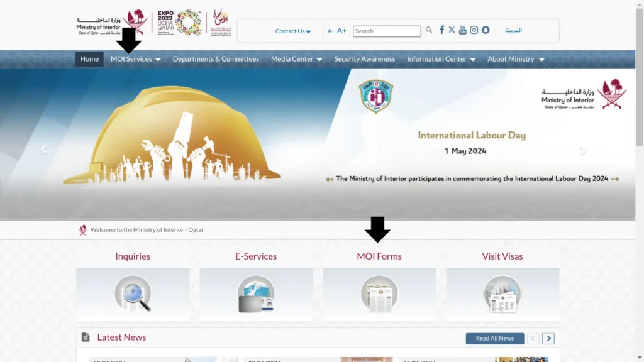Viewport: 644px width, 362px height.
Task: Open Facebook page via the Facebook icon
Action: tap(442, 30)
